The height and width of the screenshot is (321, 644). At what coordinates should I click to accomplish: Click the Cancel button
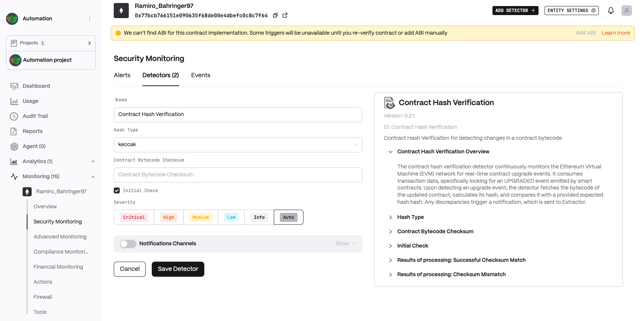tap(130, 269)
